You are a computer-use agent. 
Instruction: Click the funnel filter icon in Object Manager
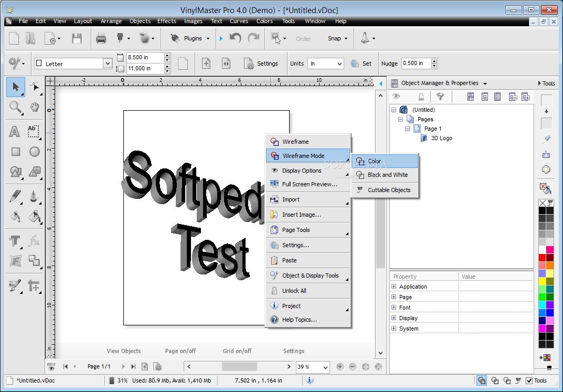(x=440, y=96)
